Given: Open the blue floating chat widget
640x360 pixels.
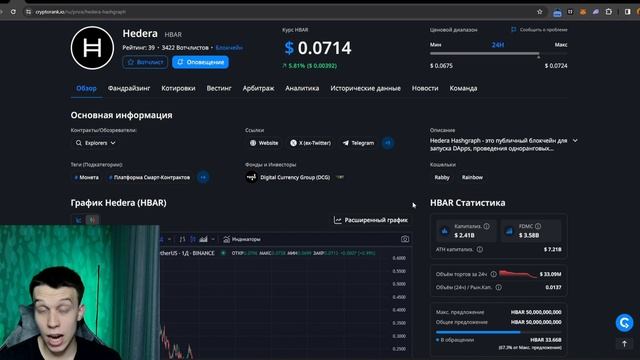Looking at the screenshot, I should 624,323.
